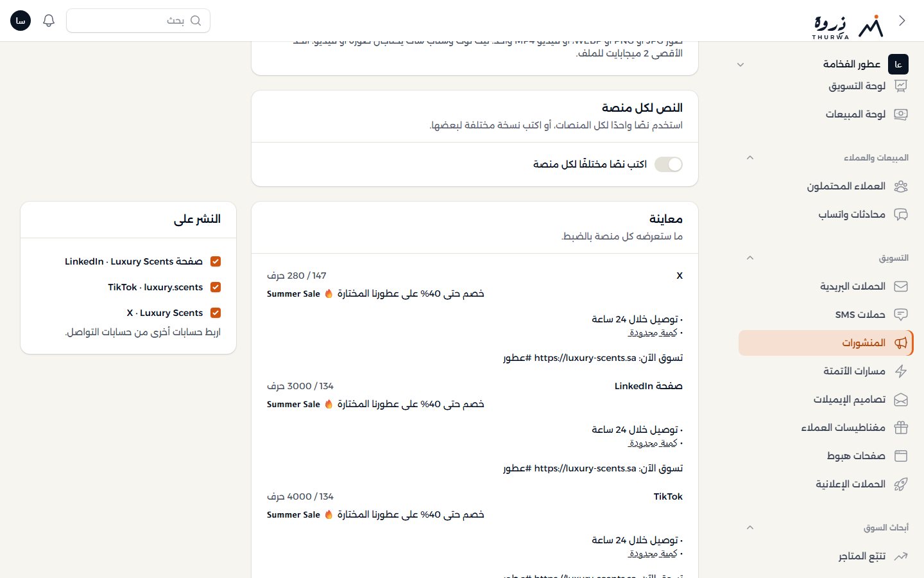Uncheck the TikTok luxury.scents checkbox
The image size is (924, 578).
click(216, 287)
